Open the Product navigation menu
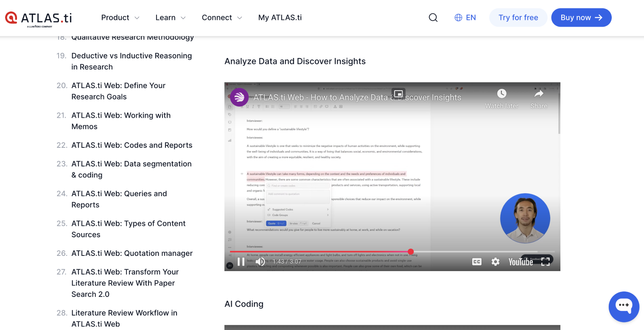Screen dimensions: 644x330 point(120,17)
